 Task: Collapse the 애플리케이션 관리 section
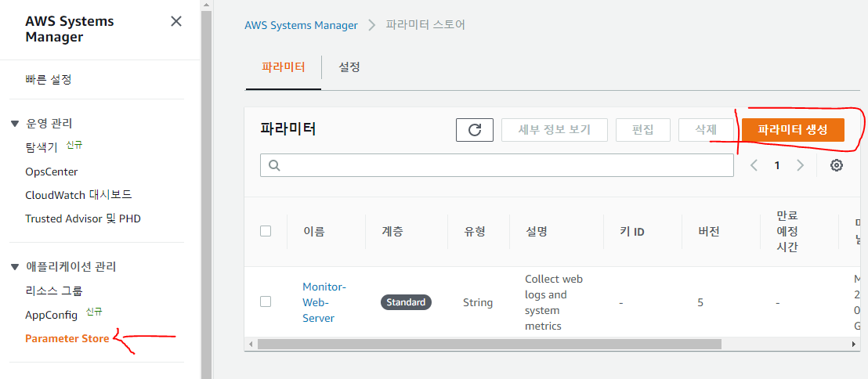tap(16, 267)
